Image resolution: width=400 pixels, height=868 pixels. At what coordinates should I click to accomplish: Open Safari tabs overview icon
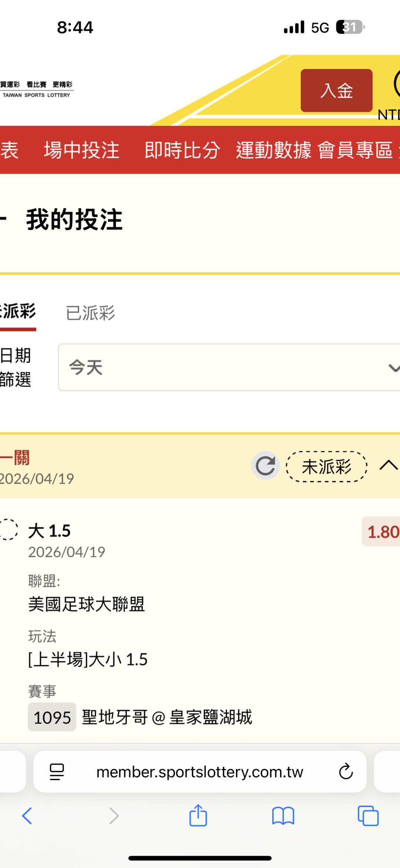(x=368, y=816)
